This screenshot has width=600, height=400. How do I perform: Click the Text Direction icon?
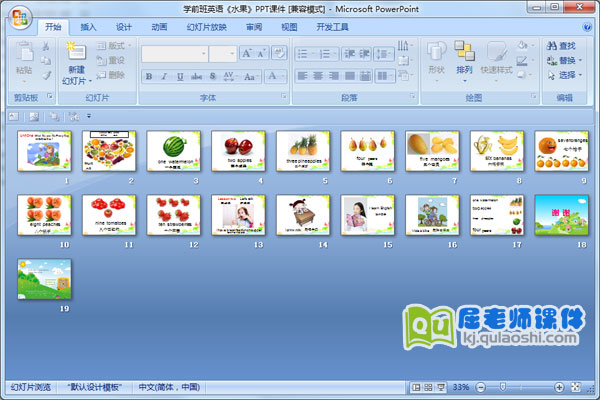(403, 46)
